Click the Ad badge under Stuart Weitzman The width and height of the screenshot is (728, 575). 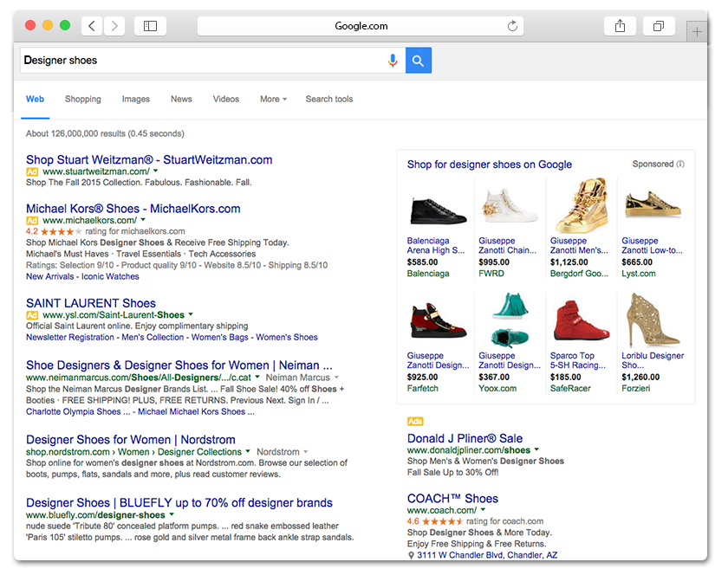tap(32, 171)
